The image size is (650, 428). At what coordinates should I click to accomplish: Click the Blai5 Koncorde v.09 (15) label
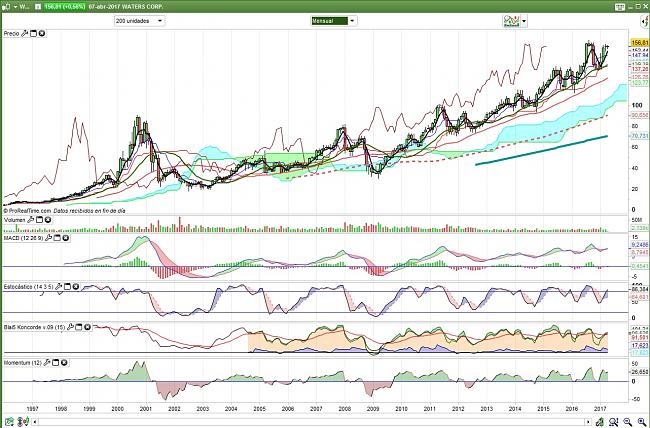(34, 327)
